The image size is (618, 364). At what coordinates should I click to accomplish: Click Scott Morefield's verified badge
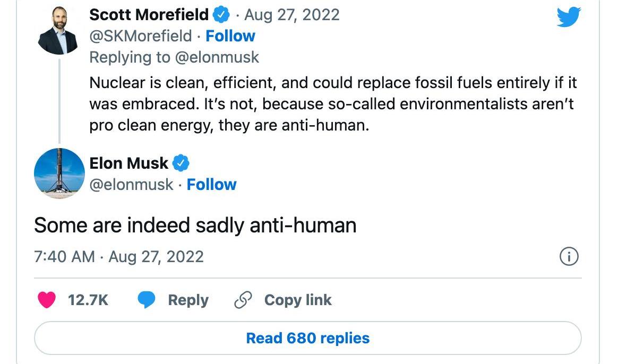pos(221,15)
